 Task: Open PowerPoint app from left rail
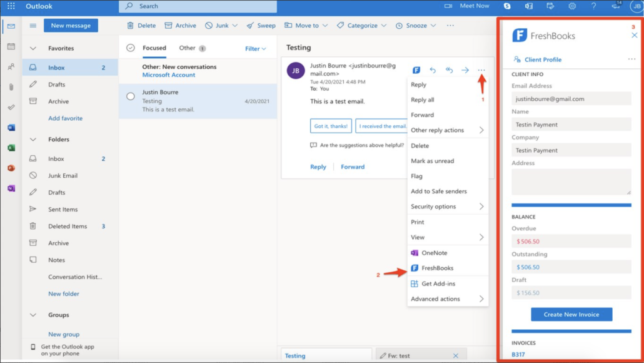pyautogui.click(x=11, y=168)
